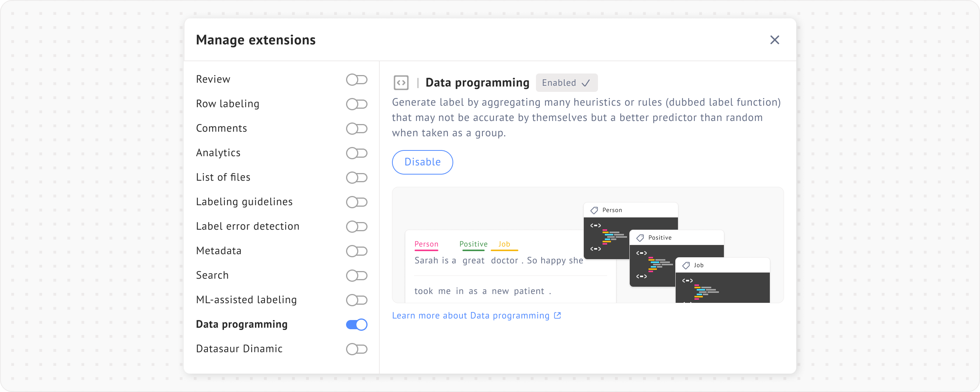Select Analytics in the extensions list

click(218, 153)
